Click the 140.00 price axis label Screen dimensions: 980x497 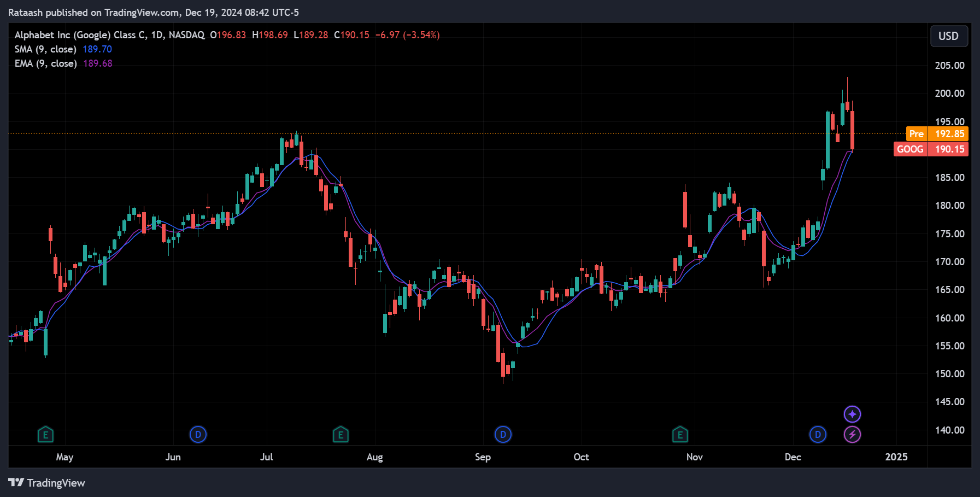(x=949, y=430)
